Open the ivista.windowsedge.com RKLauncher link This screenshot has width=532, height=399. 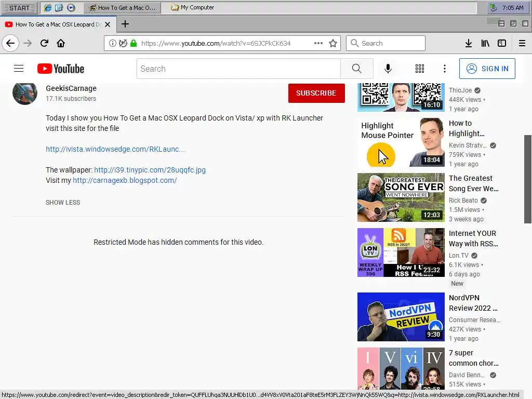[x=115, y=149]
